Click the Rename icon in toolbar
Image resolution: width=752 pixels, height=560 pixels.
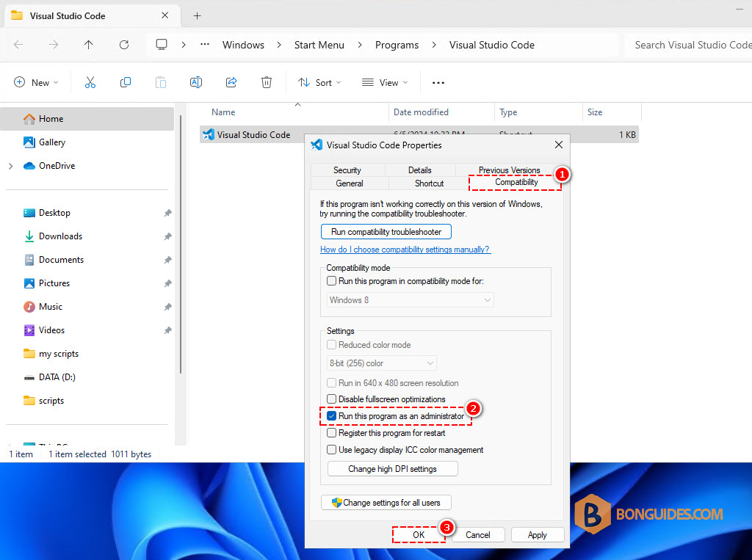pos(195,82)
